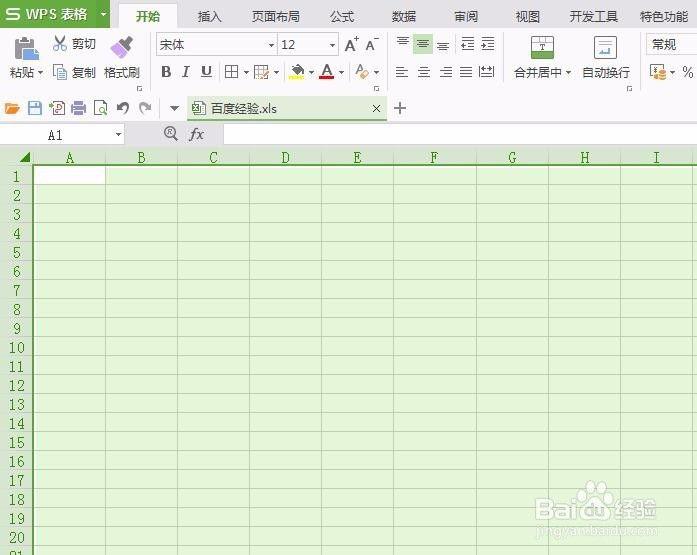Decrease indent icon
Viewport: 697px width, 555px height.
click(x=467, y=44)
